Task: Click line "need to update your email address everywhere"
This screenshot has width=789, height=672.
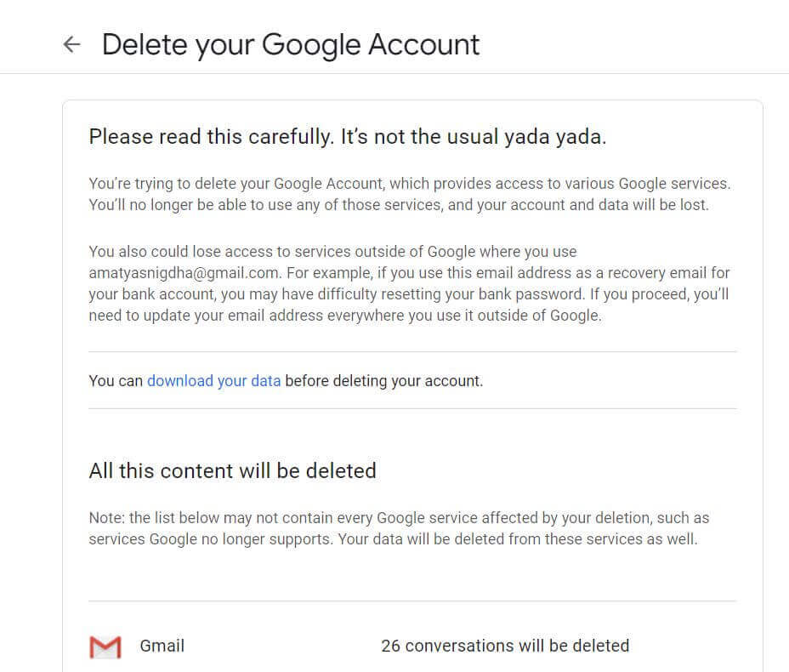Action: point(345,316)
